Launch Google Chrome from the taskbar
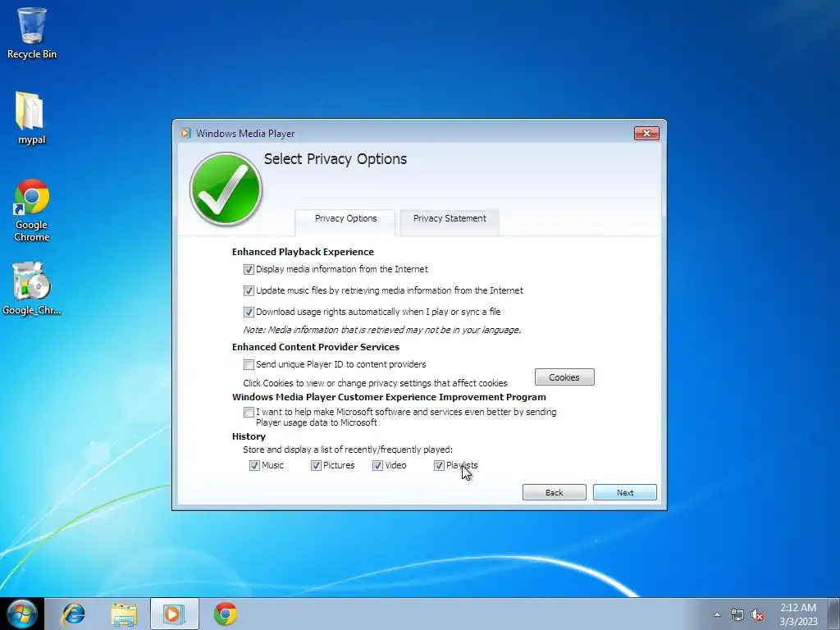 coord(226,614)
